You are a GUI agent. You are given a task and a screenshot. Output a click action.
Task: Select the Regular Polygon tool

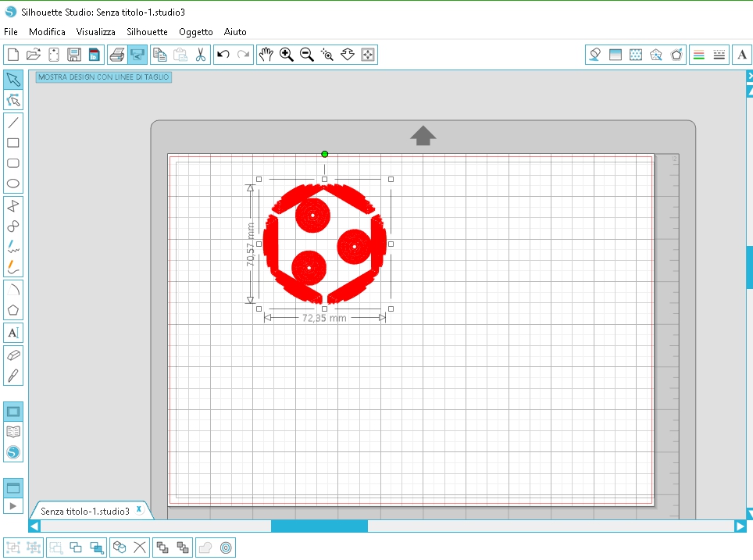coord(13,310)
